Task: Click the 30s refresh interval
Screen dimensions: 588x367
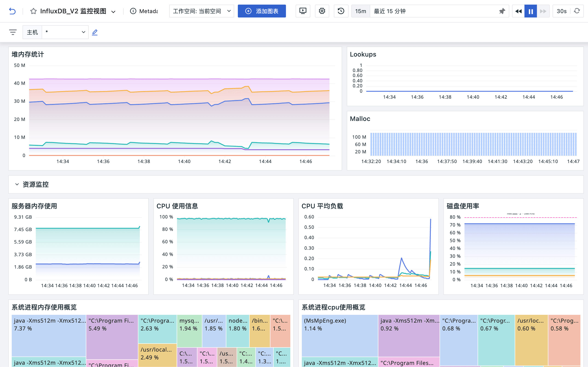Action: coord(561,11)
